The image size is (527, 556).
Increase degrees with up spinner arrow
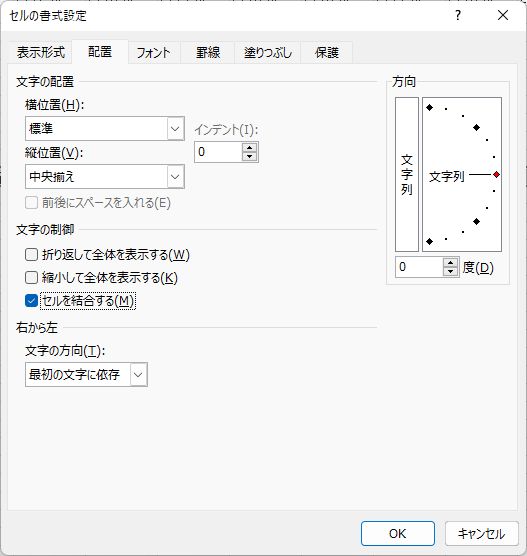coord(450,263)
